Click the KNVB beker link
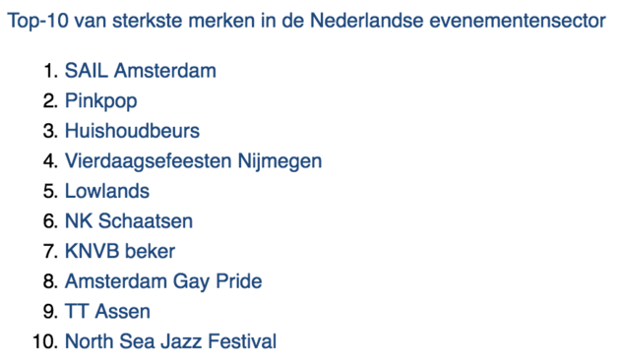The height and width of the screenshot is (364, 620). pyautogui.click(x=120, y=252)
